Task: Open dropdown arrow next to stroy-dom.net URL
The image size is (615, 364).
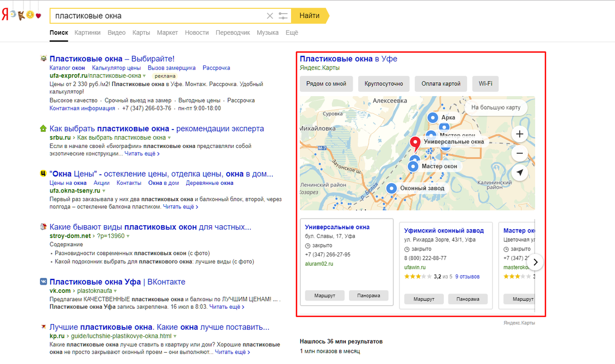Action: pyautogui.click(x=128, y=236)
